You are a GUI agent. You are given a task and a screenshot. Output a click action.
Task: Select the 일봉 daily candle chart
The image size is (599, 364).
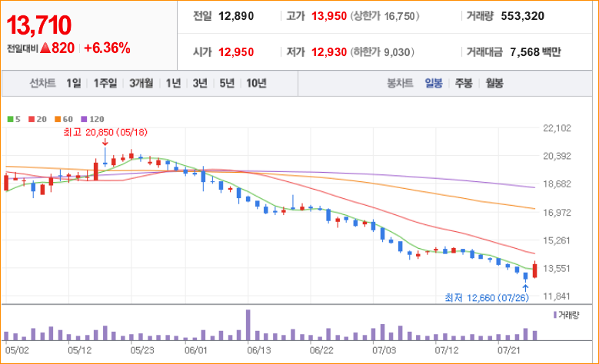pos(434,83)
